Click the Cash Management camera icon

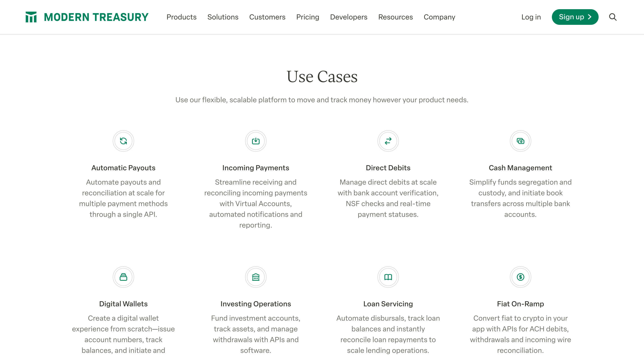click(520, 141)
